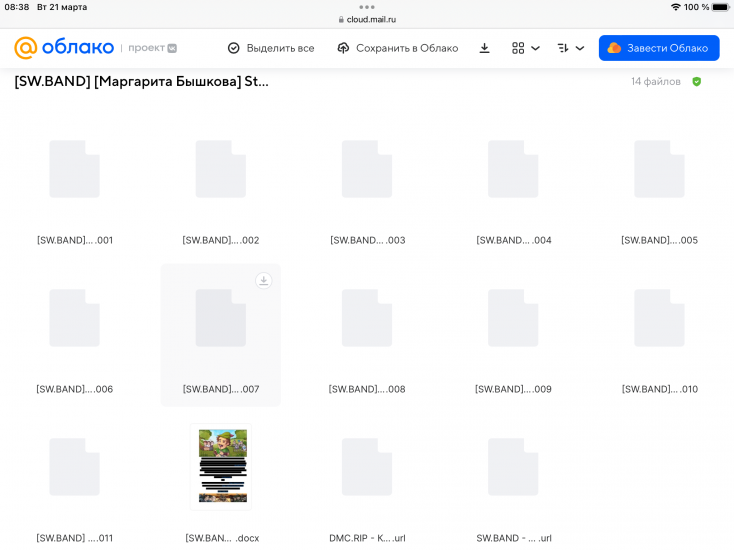Tap the three dots multitasking menu

(367, 7)
